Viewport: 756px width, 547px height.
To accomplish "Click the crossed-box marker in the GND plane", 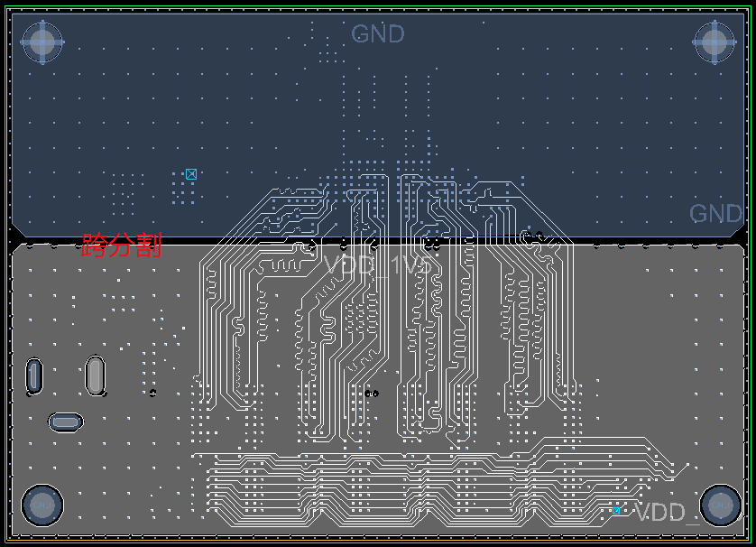I will 190,174.
